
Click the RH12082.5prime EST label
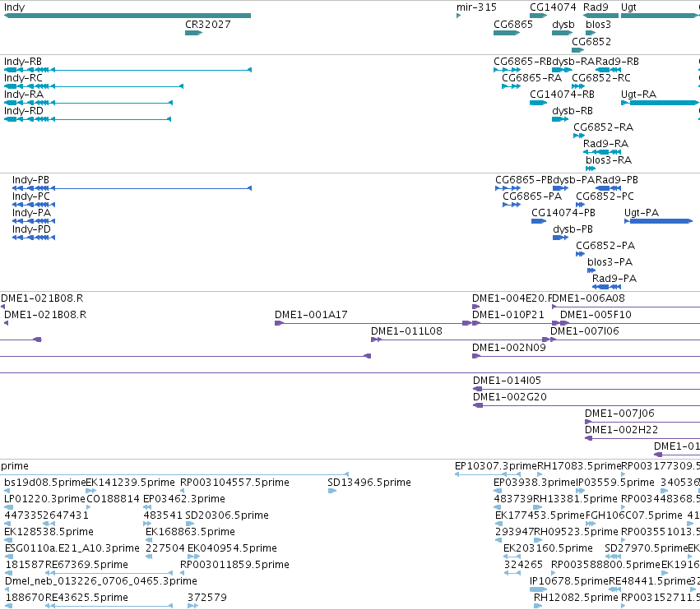(576, 598)
